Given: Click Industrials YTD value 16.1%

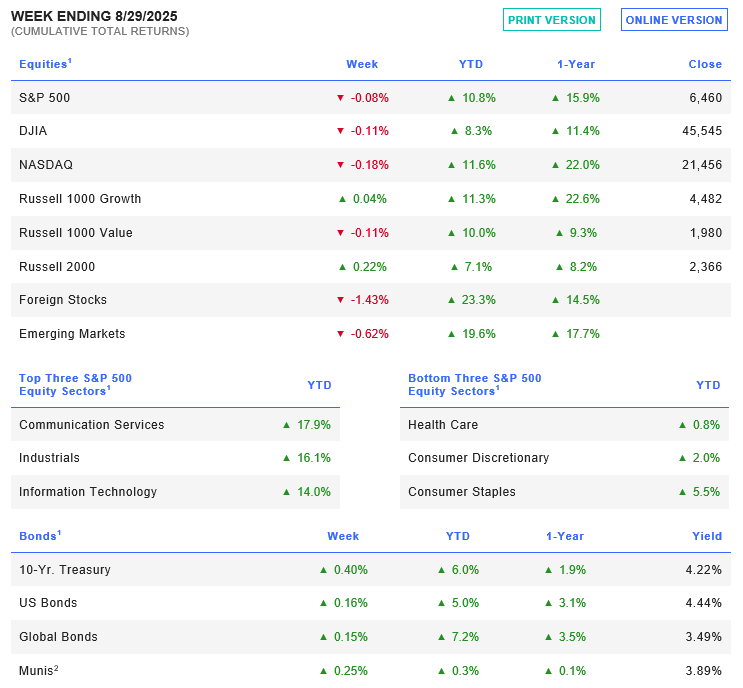Looking at the screenshot, I should click(314, 458).
